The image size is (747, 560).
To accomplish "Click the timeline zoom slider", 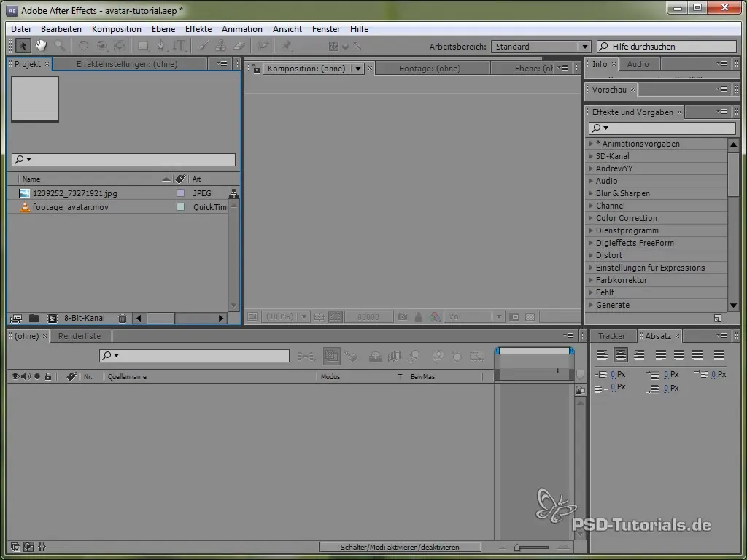I will coord(532,548).
